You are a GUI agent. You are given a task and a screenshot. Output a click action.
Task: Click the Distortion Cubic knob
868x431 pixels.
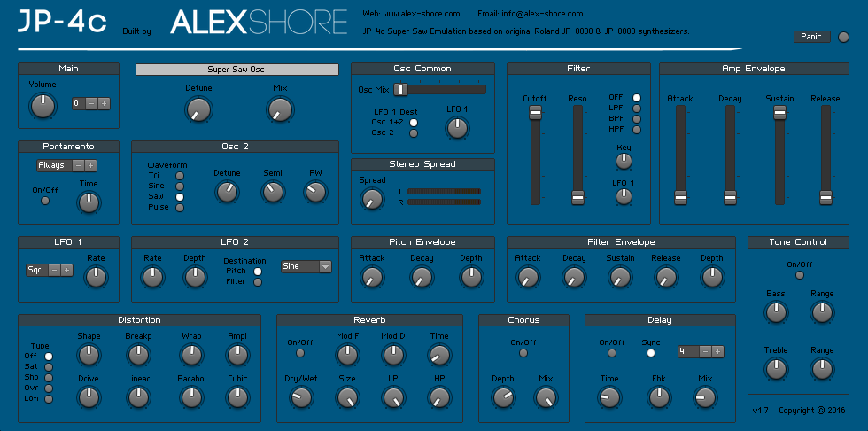pyautogui.click(x=238, y=397)
